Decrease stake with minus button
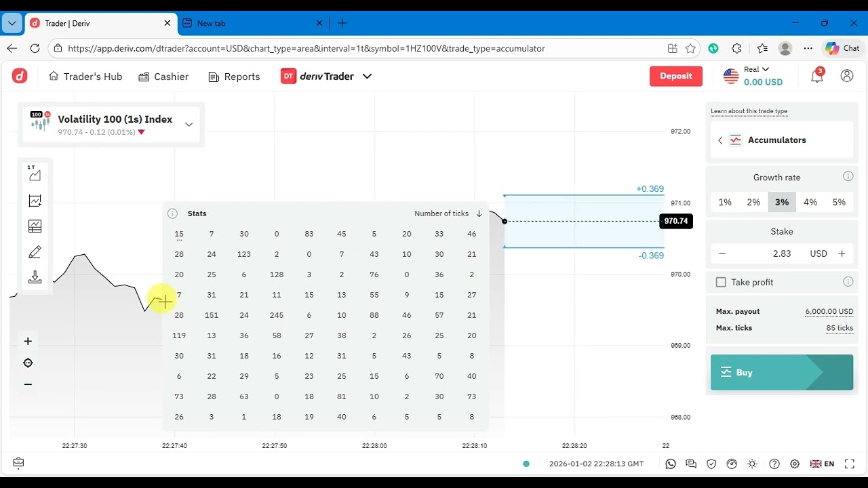 pos(722,253)
